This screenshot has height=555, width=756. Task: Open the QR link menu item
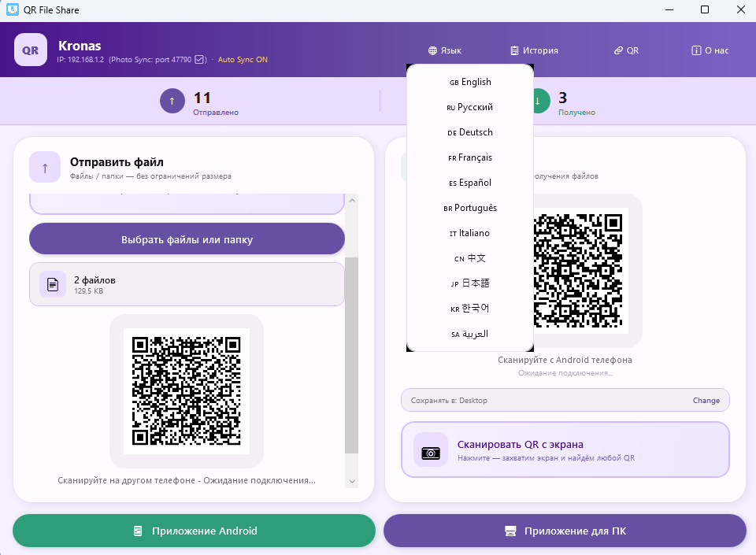pos(626,50)
